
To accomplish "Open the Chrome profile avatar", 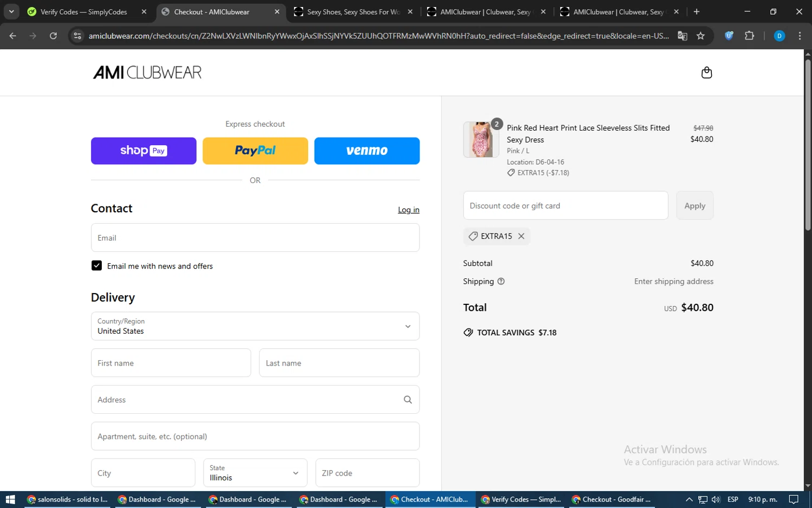I will [780, 36].
